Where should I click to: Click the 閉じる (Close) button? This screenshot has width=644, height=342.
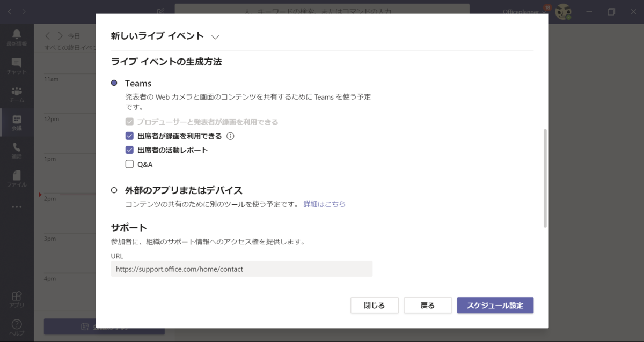[x=375, y=305]
